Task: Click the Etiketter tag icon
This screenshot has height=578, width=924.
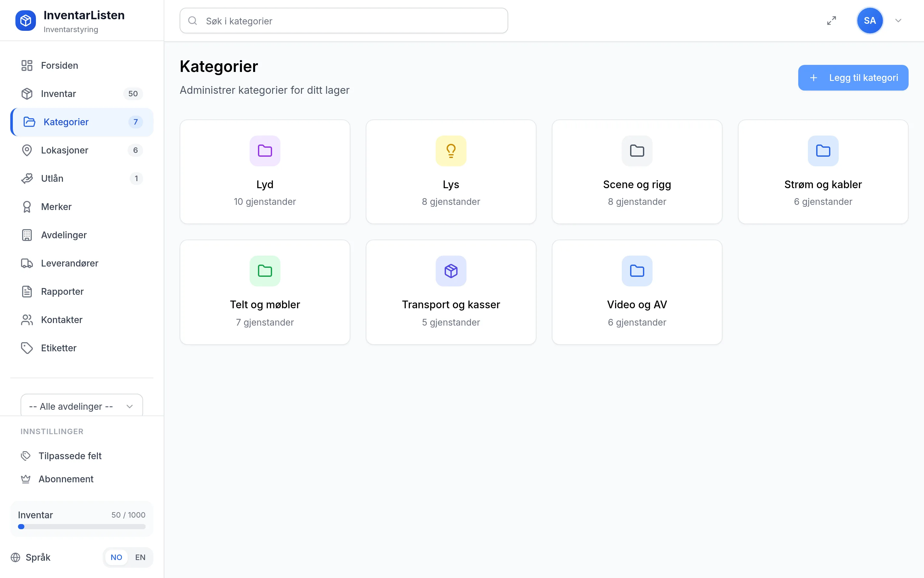Action: [27, 348]
